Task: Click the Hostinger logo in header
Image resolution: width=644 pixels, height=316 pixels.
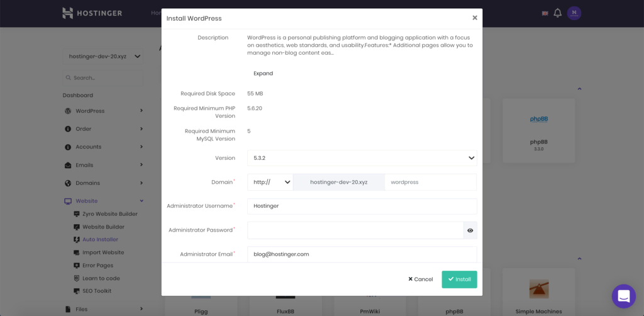Action: 92,13
